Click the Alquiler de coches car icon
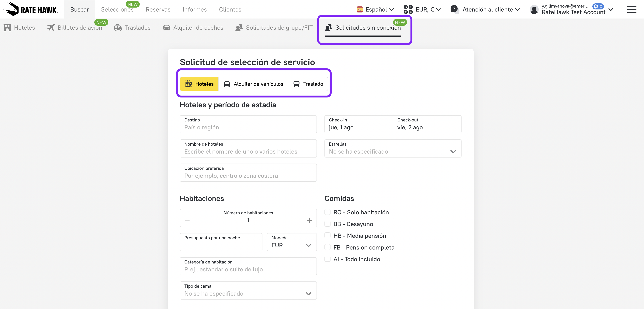Screen dimensions: 644x309 pyautogui.click(x=167, y=28)
